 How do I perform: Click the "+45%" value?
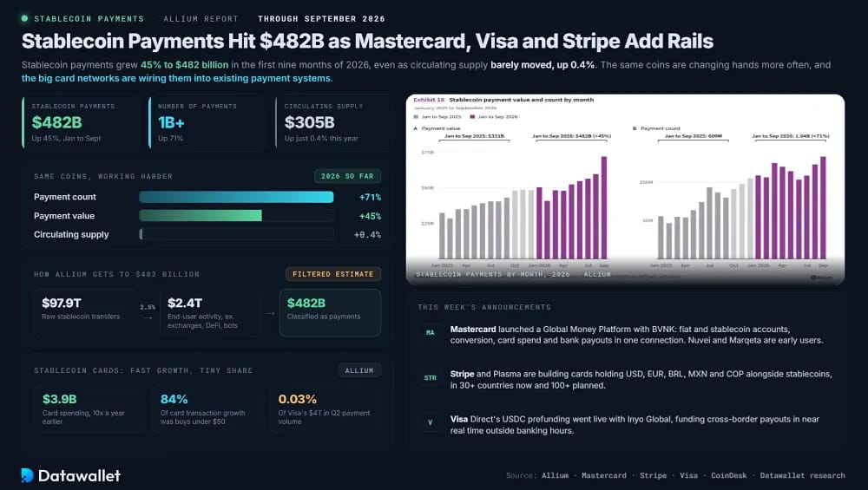click(x=370, y=216)
